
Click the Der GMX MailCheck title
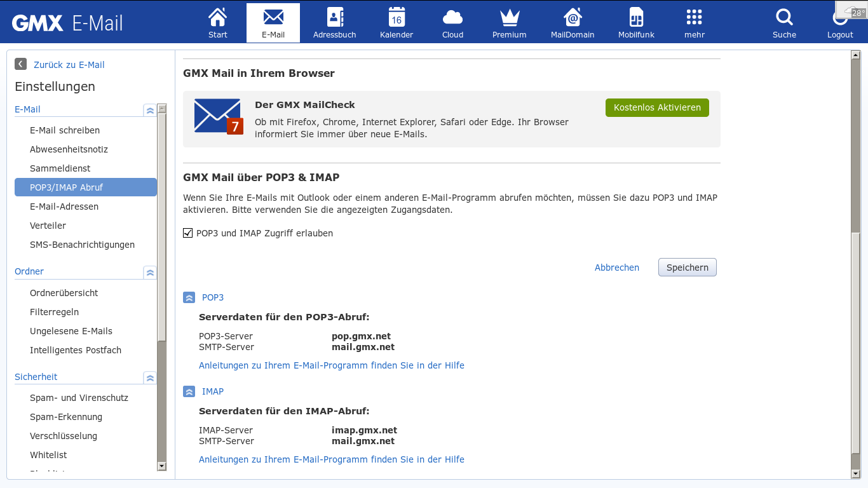point(305,105)
